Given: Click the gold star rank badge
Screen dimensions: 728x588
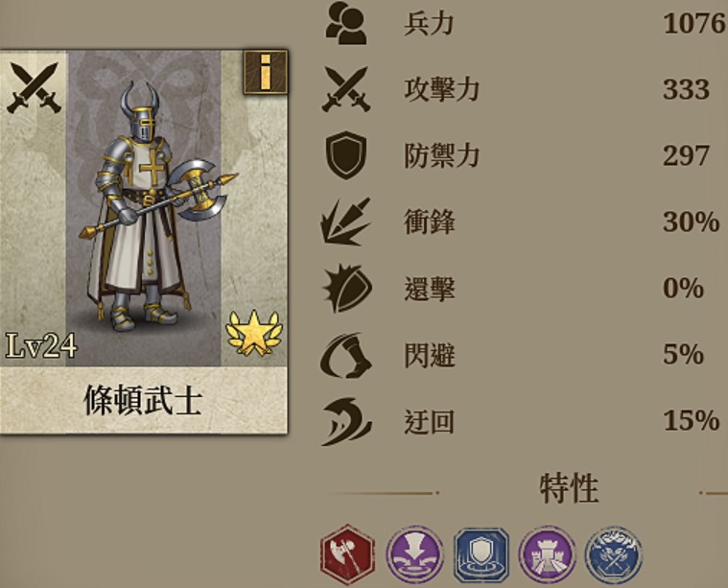Looking at the screenshot, I should pos(253,333).
